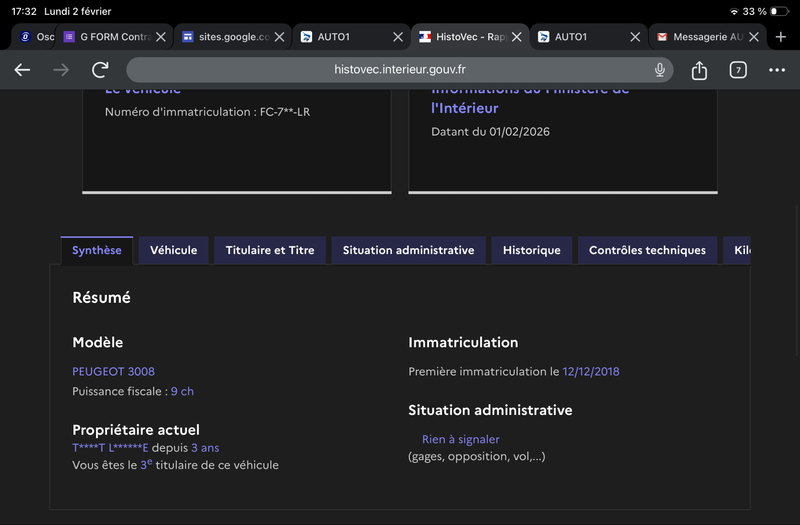Open the Véhicule section tab
This screenshot has height=525, width=800.
point(173,250)
